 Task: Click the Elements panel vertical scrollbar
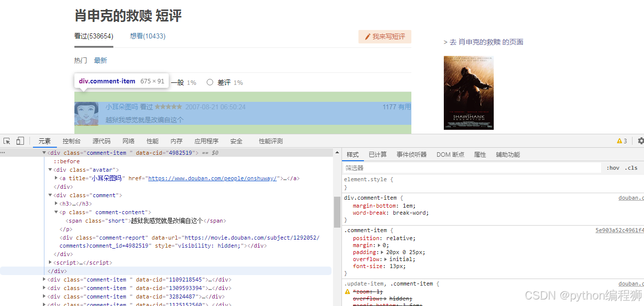pos(337,212)
